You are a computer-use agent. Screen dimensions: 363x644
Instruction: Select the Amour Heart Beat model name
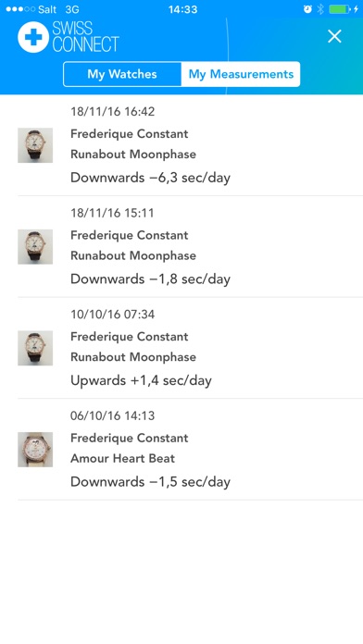tap(122, 458)
